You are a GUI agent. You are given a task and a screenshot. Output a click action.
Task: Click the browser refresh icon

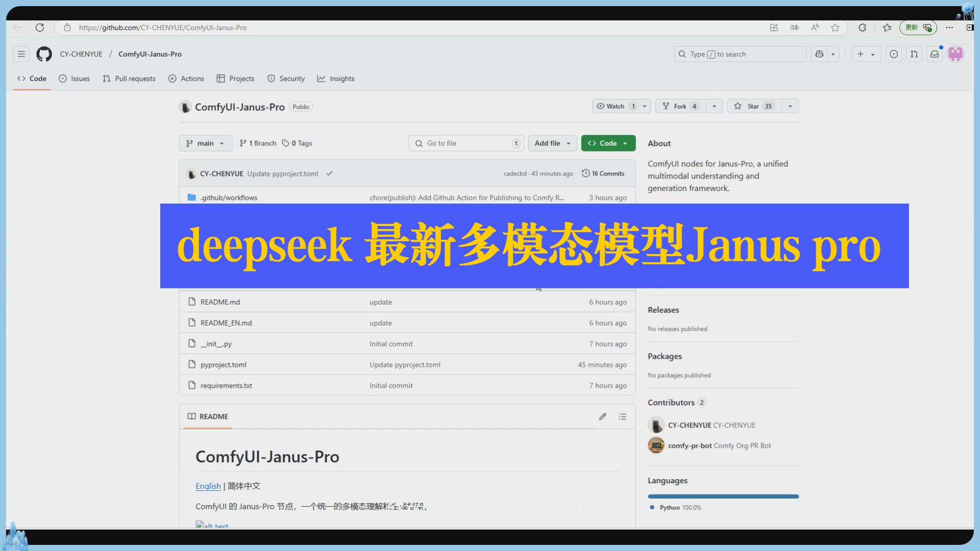[x=40, y=28]
